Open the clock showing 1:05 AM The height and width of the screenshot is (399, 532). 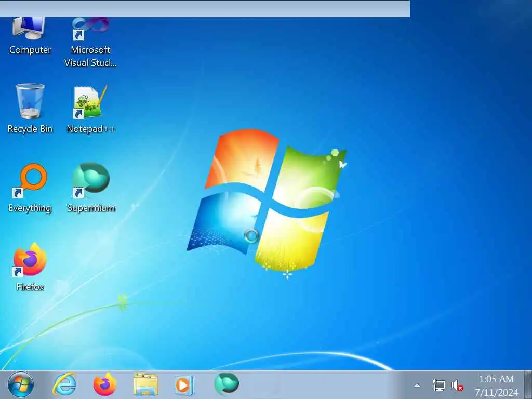tap(496, 385)
